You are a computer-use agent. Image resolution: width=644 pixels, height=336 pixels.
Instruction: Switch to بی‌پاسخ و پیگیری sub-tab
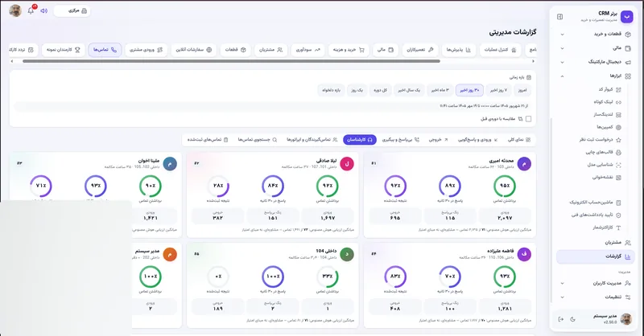[x=401, y=140]
